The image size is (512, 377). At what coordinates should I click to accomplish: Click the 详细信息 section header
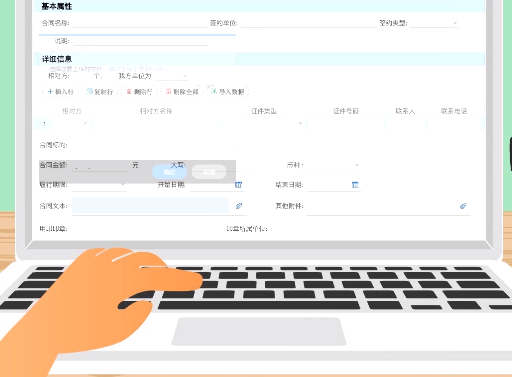[x=57, y=59]
